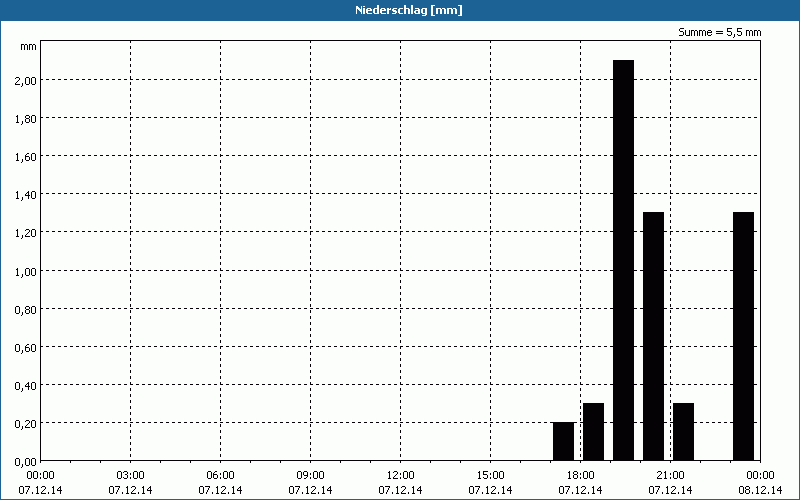Screen dimensions: 800x500
Task: Click the 06:00 time label
Action: tap(220, 476)
